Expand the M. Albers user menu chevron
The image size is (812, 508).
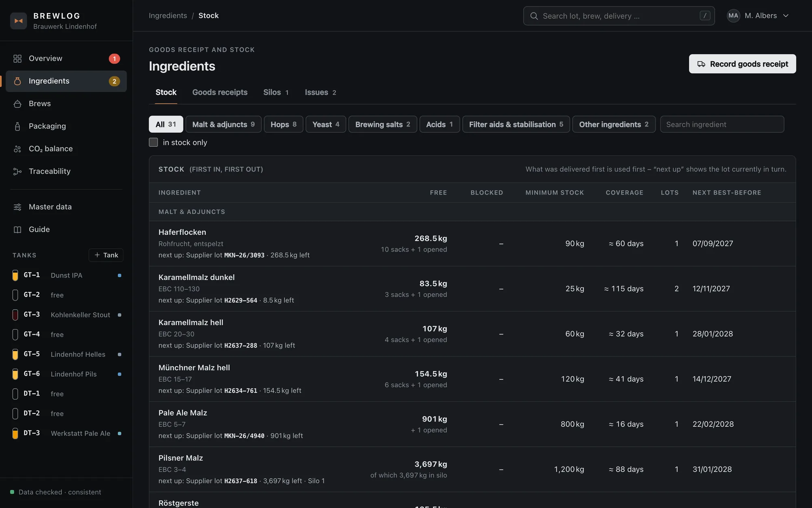tap(786, 15)
